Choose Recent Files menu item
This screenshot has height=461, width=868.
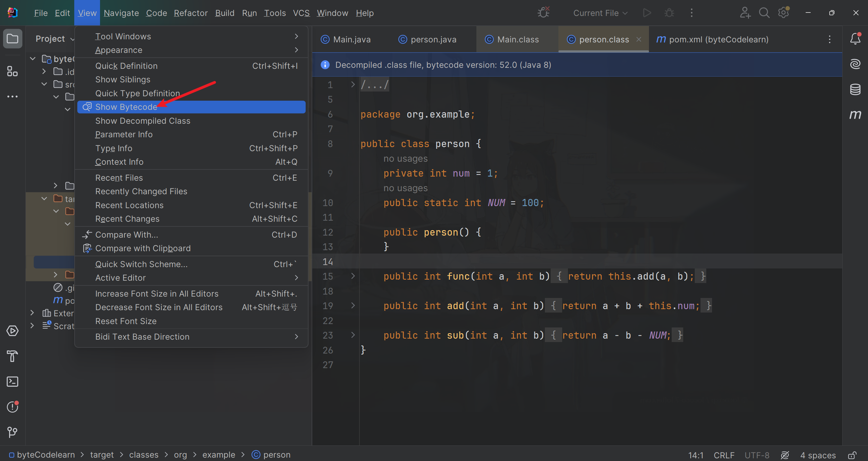(192, 178)
